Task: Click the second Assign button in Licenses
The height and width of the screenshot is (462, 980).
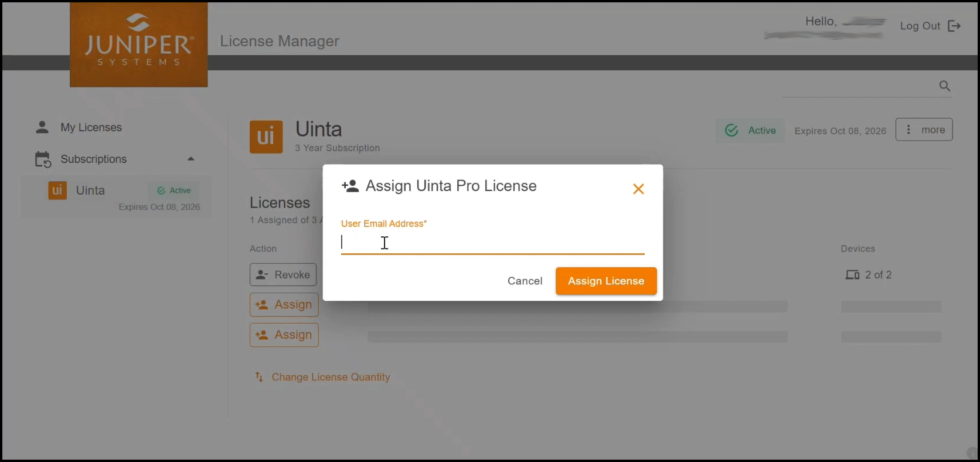Action: coord(284,335)
